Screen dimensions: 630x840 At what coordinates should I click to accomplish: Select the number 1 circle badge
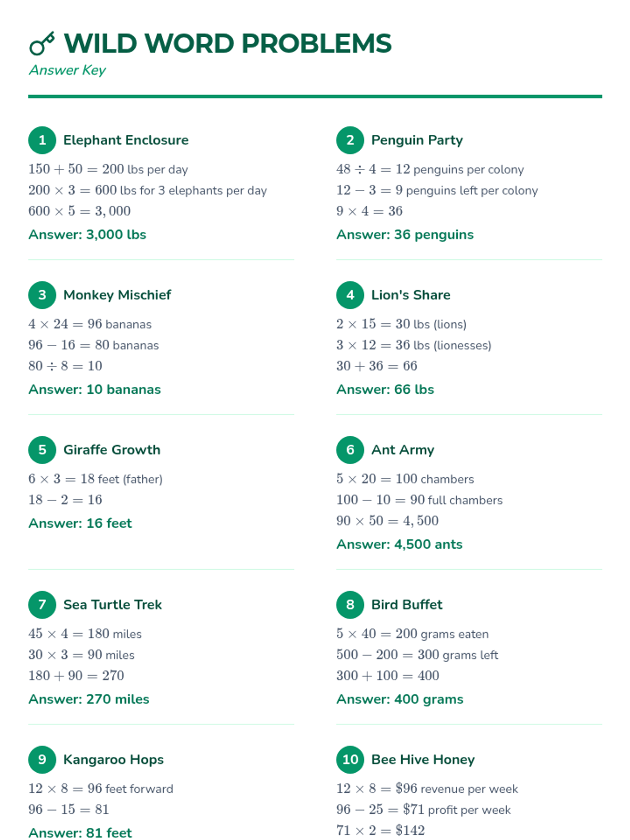pos(42,140)
